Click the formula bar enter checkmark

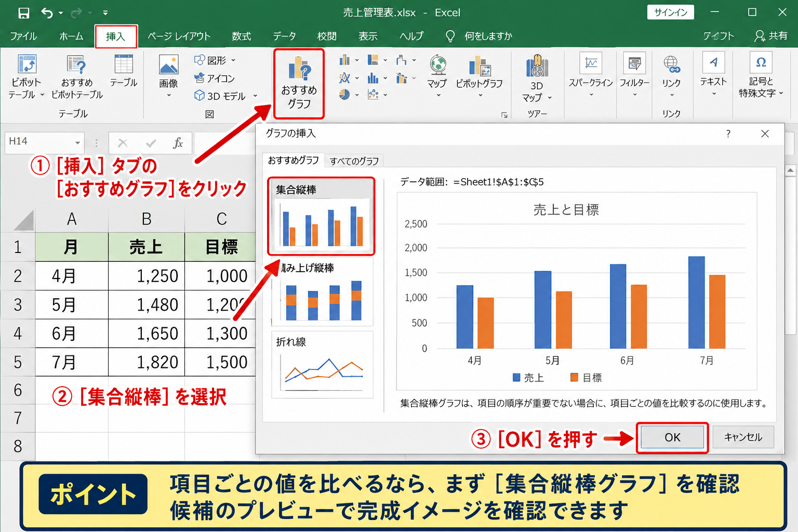(151, 143)
